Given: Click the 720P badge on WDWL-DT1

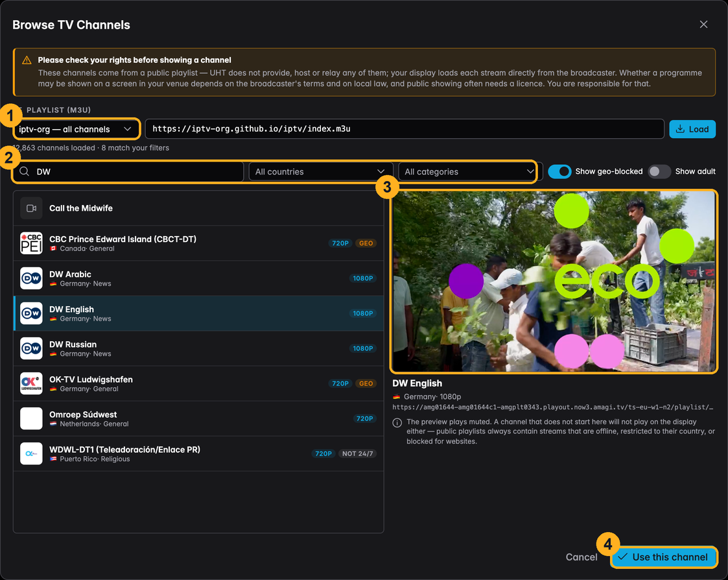Looking at the screenshot, I should 323,453.
